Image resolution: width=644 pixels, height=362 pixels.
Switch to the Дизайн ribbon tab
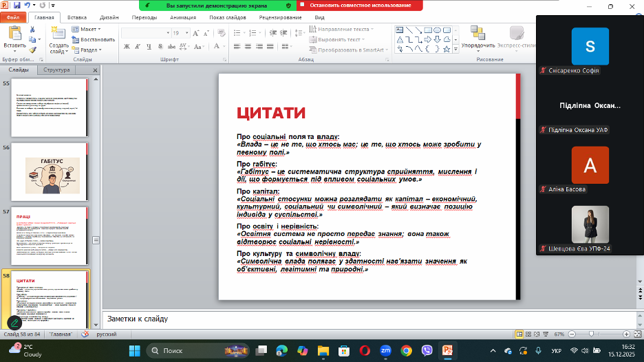(x=109, y=17)
